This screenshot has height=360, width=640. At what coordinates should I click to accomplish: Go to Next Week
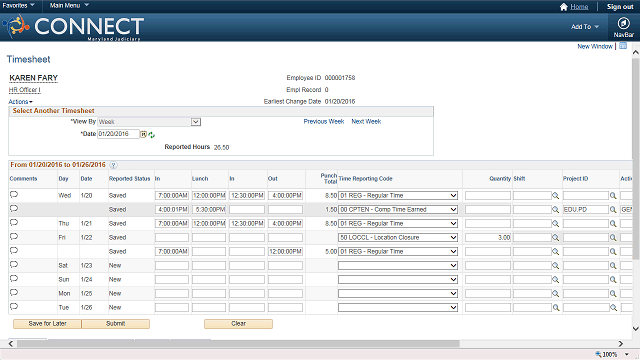(366, 121)
